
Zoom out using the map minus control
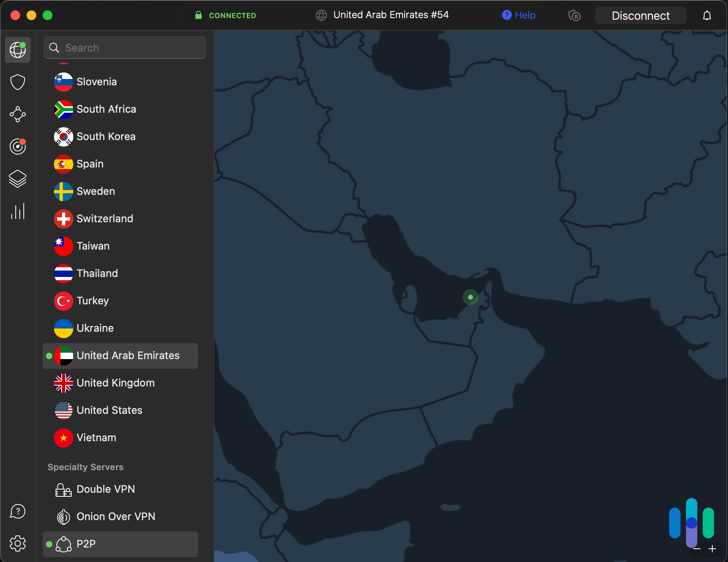coord(697,549)
